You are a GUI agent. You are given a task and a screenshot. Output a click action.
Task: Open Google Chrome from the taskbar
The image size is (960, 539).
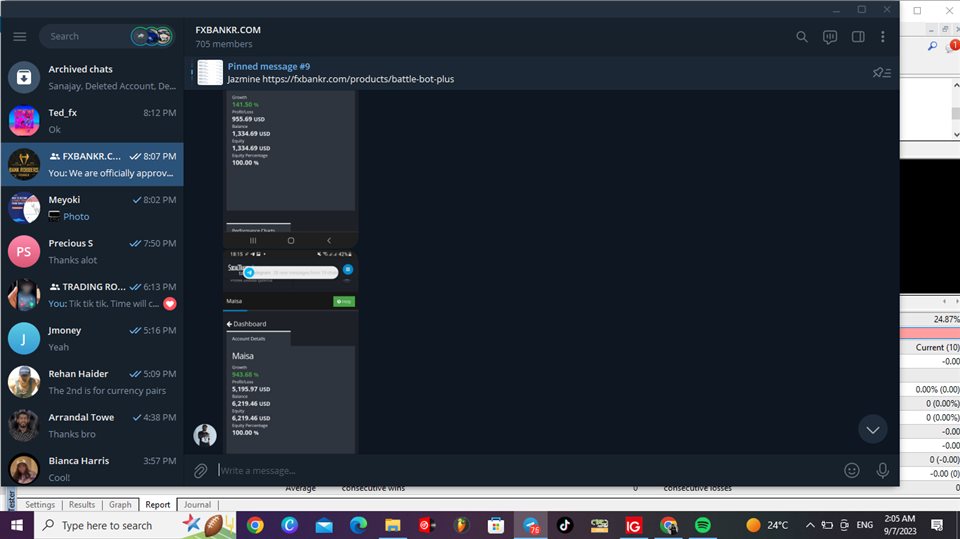(255, 525)
